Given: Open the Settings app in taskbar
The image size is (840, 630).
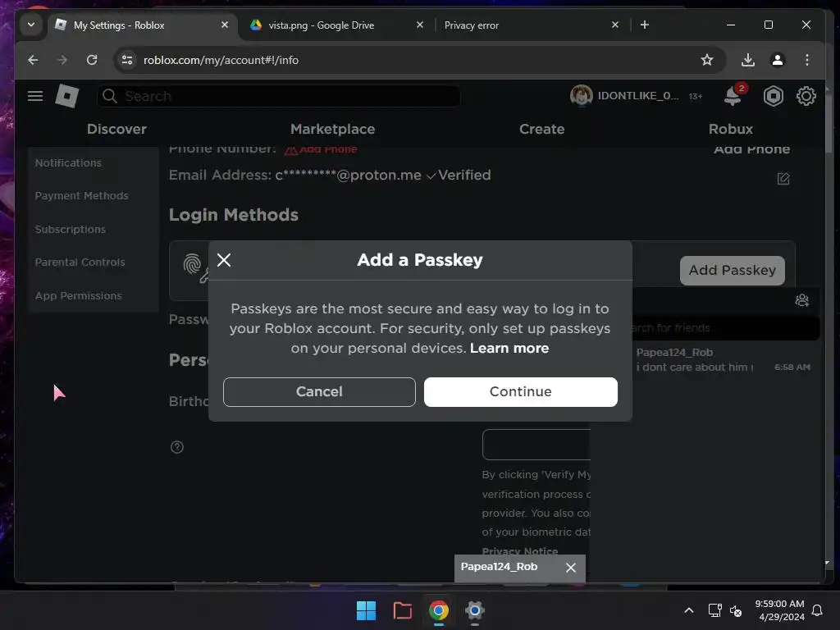Looking at the screenshot, I should [x=475, y=610].
